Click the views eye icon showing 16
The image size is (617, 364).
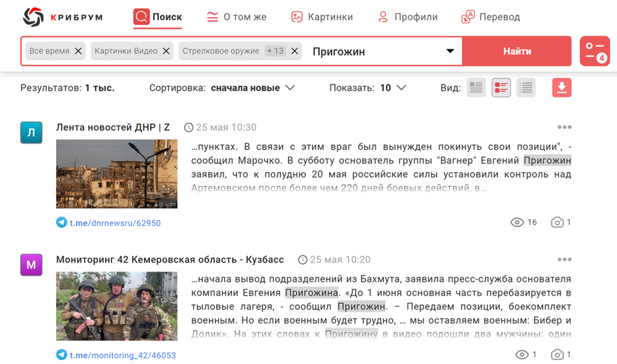pos(517,222)
